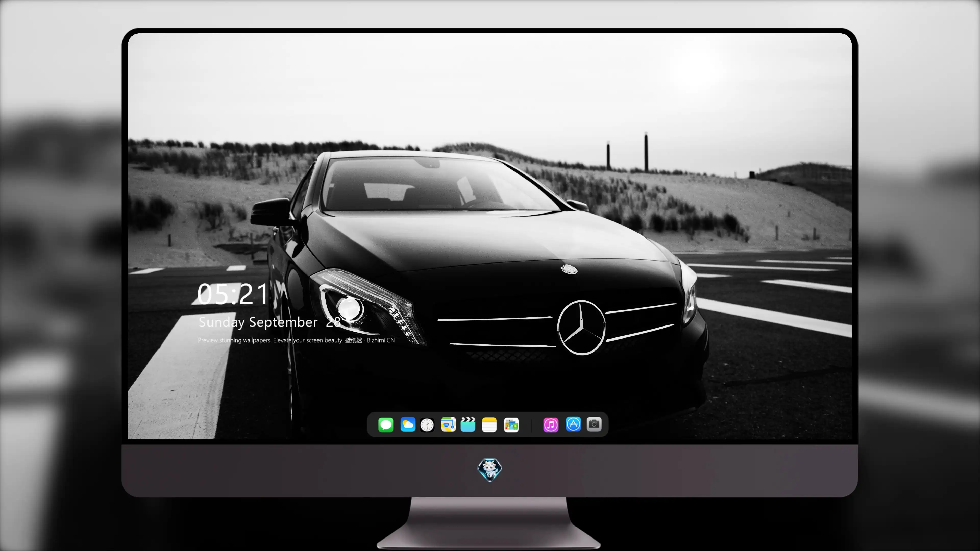
Task: Open the clapperboard Videos app icon
Action: pos(468,424)
